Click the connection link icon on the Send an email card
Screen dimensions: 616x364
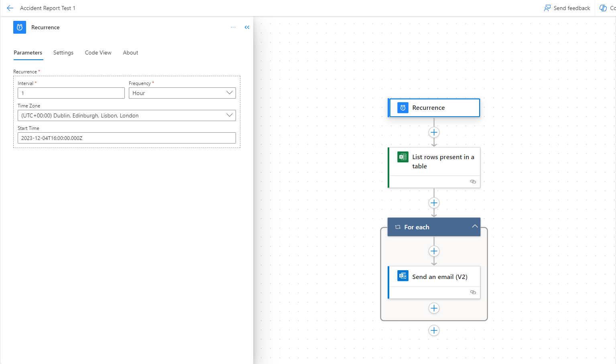click(x=473, y=292)
